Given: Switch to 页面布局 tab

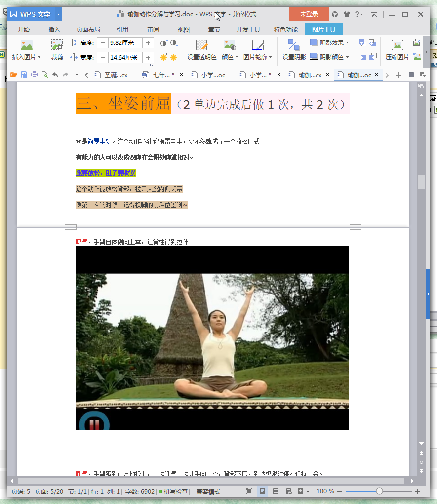Looking at the screenshot, I should [x=88, y=29].
